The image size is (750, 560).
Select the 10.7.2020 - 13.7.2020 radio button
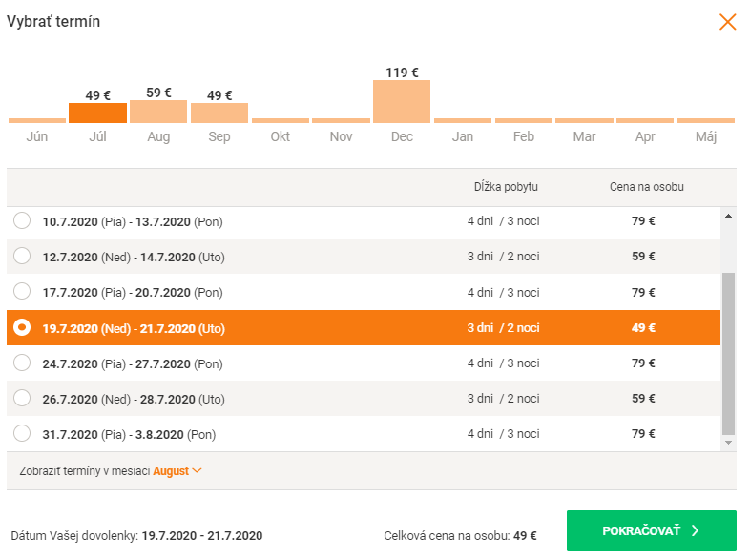click(x=22, y=220)
